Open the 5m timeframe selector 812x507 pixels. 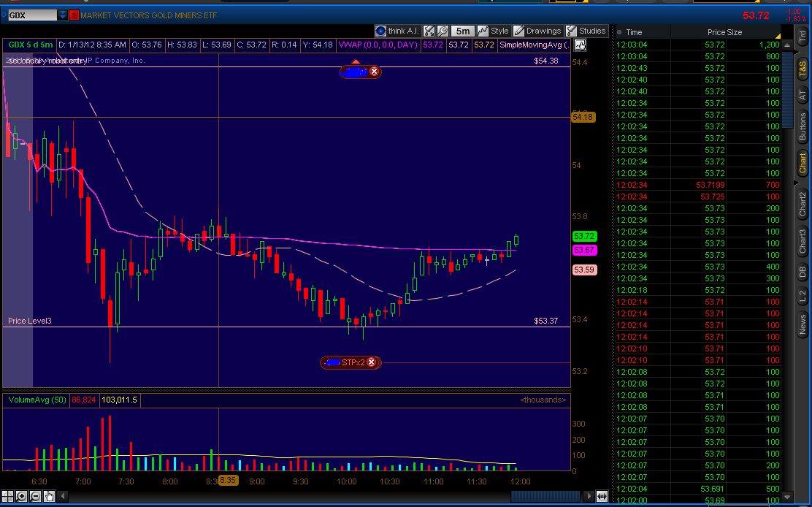[462, 31]
